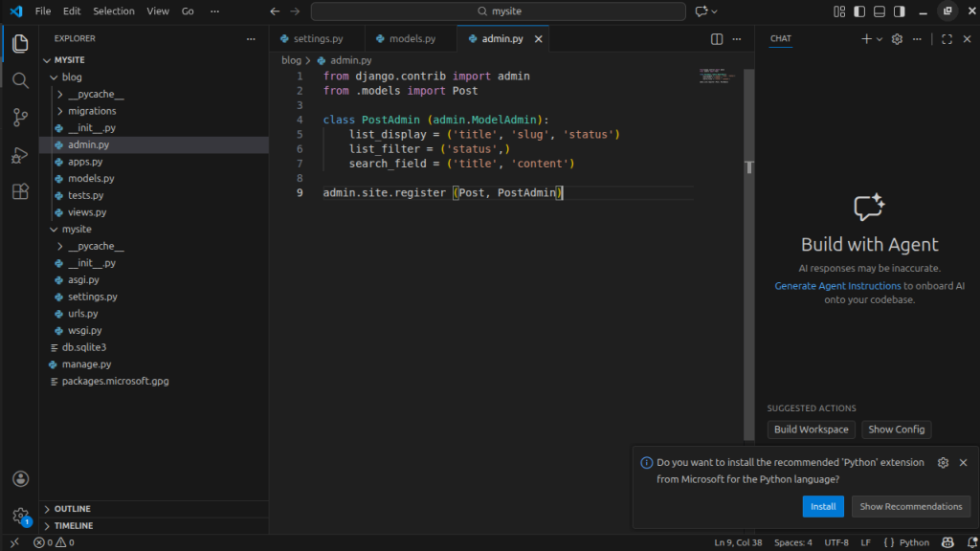
Task: Switch to the models.py tab
Action: point(412,39)
